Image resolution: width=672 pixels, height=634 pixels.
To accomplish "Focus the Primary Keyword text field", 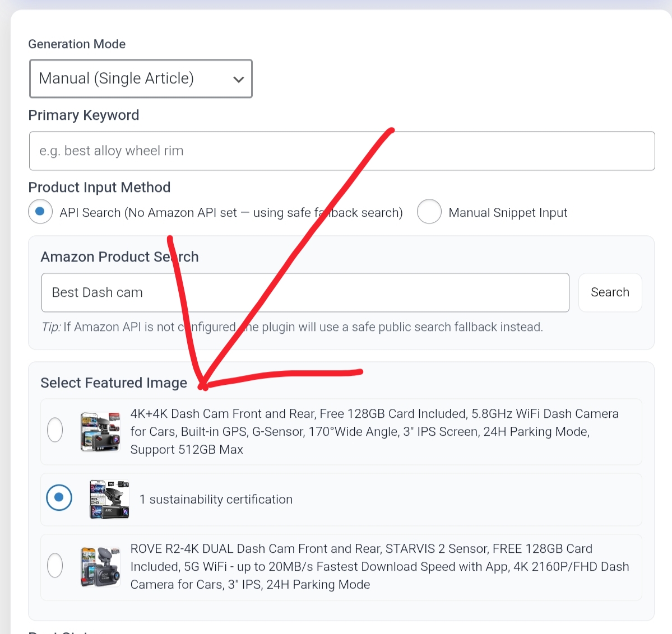I will click(x=342, y=151).
